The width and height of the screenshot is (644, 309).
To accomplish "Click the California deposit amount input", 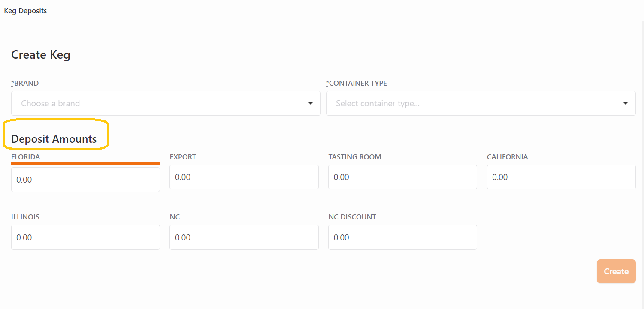I will (561, 177).
